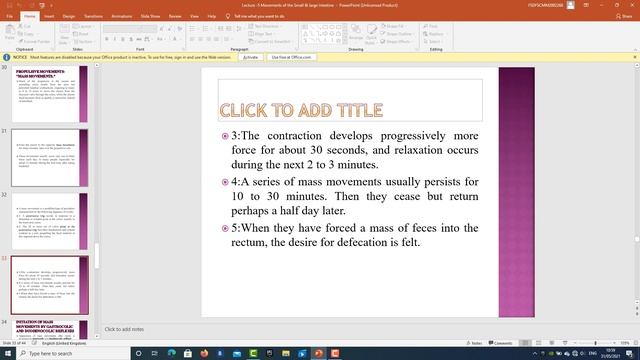This screenshot has width=640, height=360.
Task: Click the Activate button in the notice bar
Action: (x=250, y=58)
